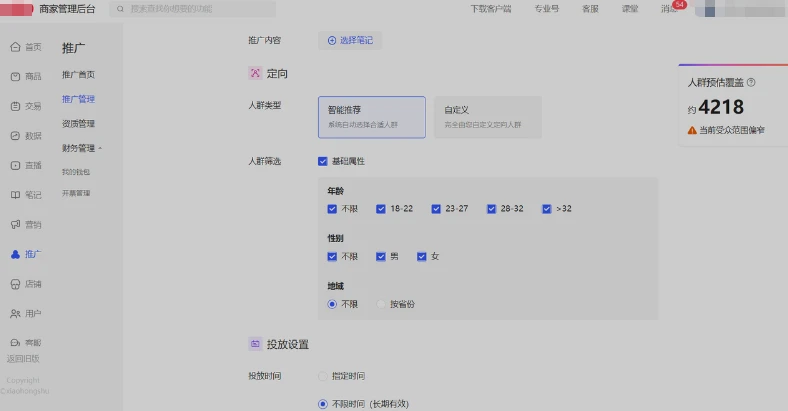The height and width of the screenshot is (411, 788).
Task: Open 资质管理 in the submenu
Action: tap(78, 124)
